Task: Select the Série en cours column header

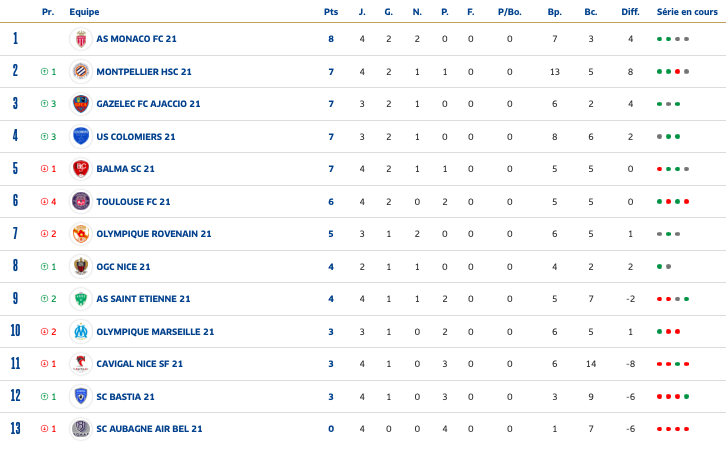Action: (x=687, y=12)
